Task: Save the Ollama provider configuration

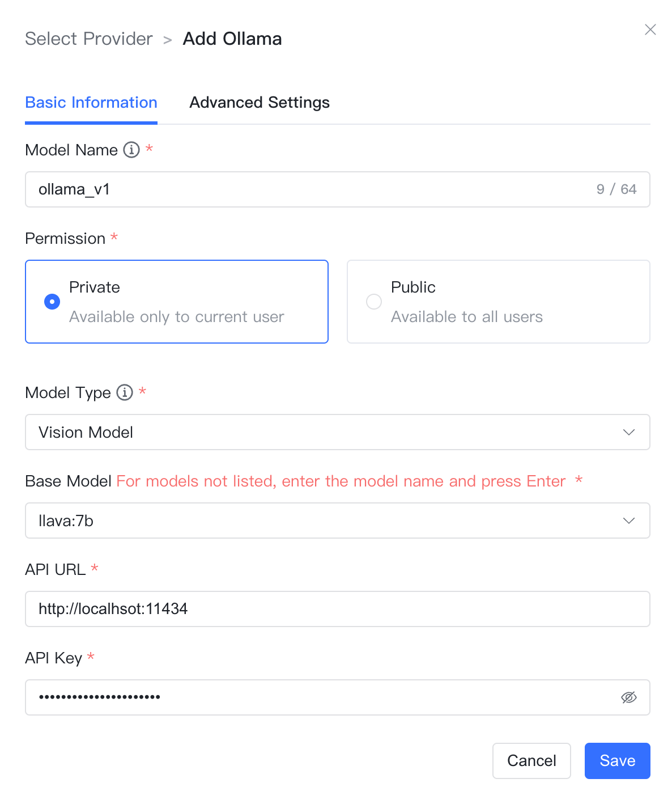Action: (x=618, y=761)
